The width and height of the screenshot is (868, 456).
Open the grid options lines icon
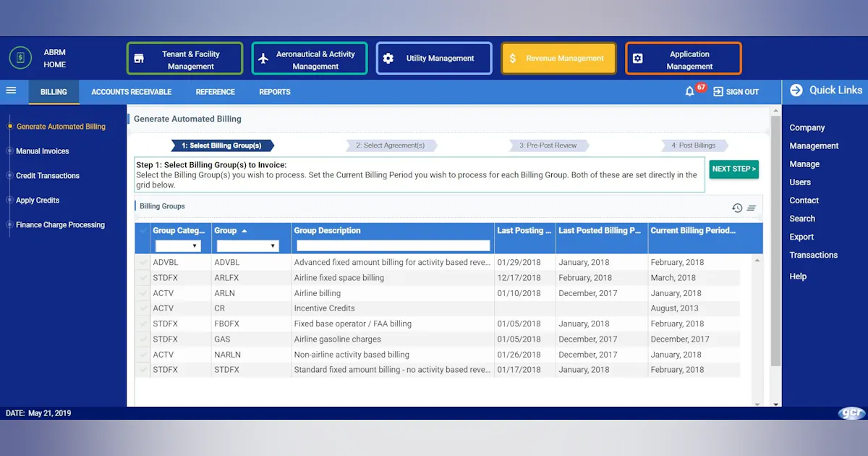(752, 208)
